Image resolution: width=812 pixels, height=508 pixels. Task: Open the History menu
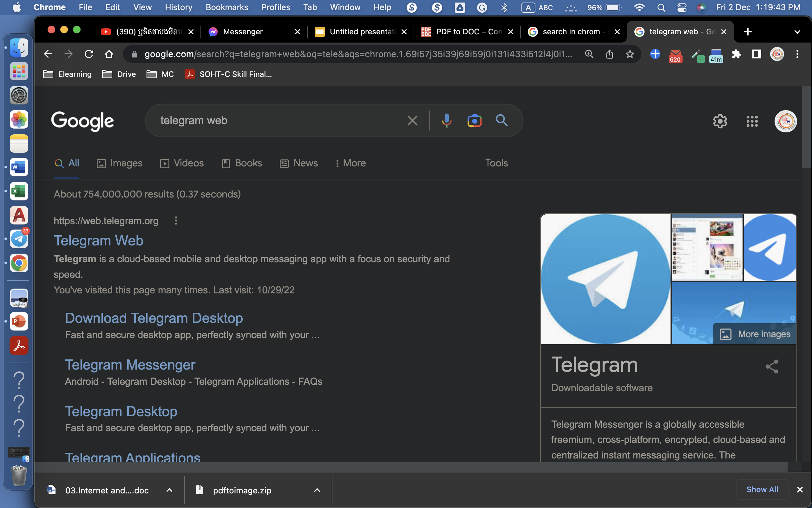(x=179, y=7)
